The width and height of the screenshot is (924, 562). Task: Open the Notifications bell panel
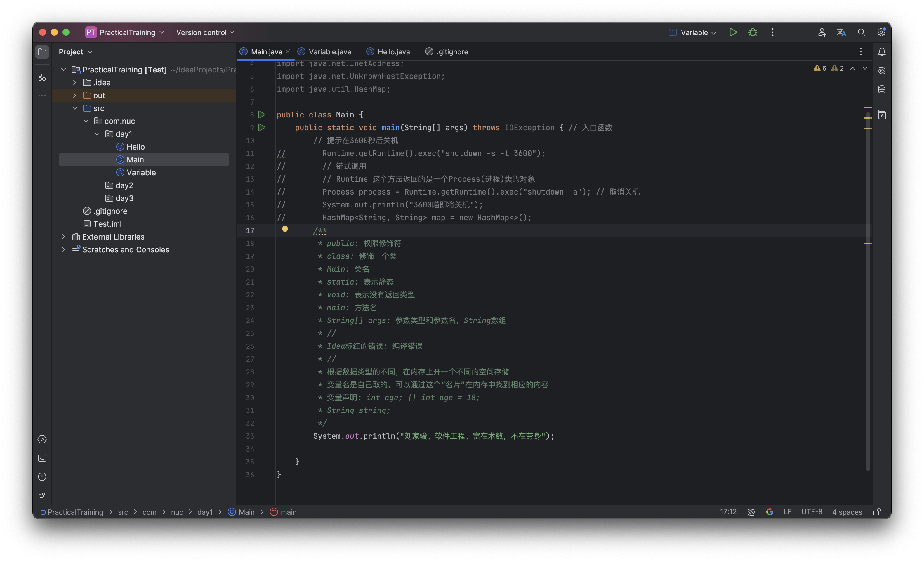[882, 52]
